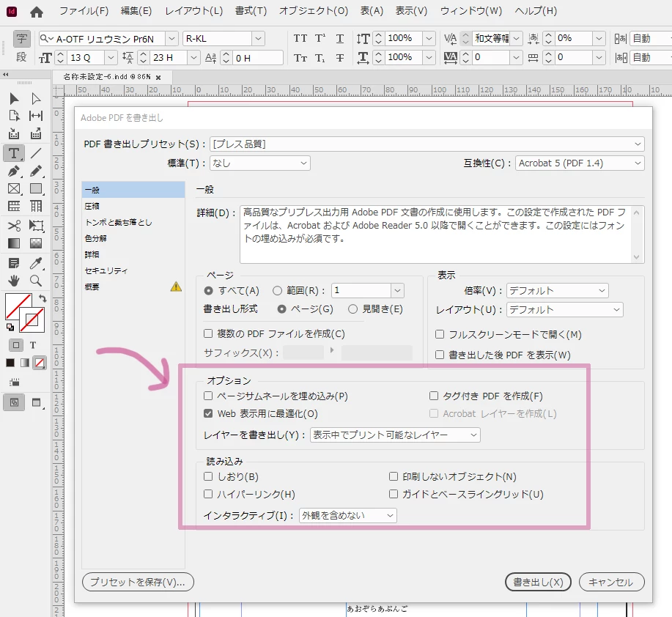
Task: Select the Pencil tool
Action: pyautogui.click(x=36, y=171)
